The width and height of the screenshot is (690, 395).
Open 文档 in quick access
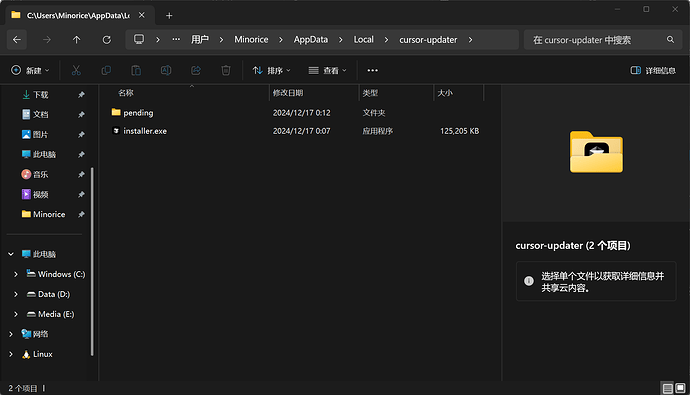pyautogui.click(x=41, y=114)
